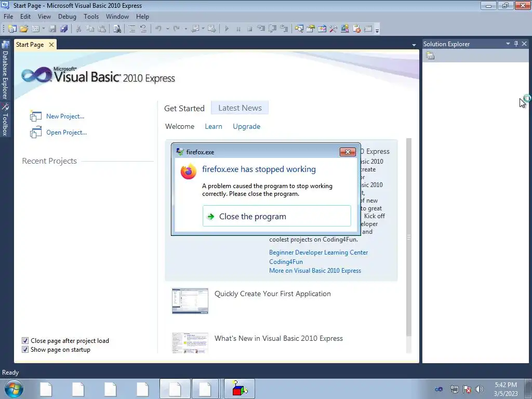Open the Window menu
Viewport: 532px width, 399px height.
point(117,16)
